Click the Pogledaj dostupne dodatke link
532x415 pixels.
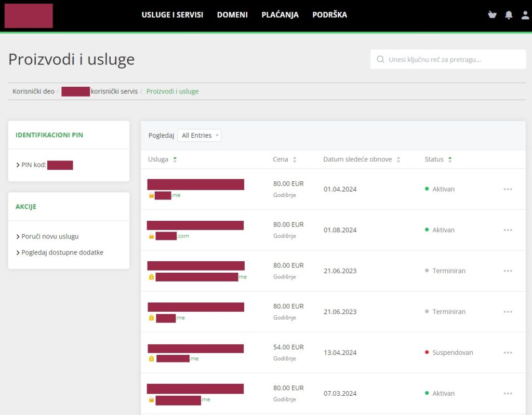[62, 252]
